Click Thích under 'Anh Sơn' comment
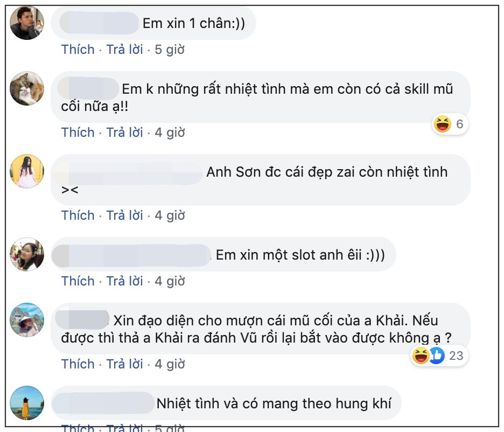The height and width of the screenshot is (432, 504). click(78, 215)
